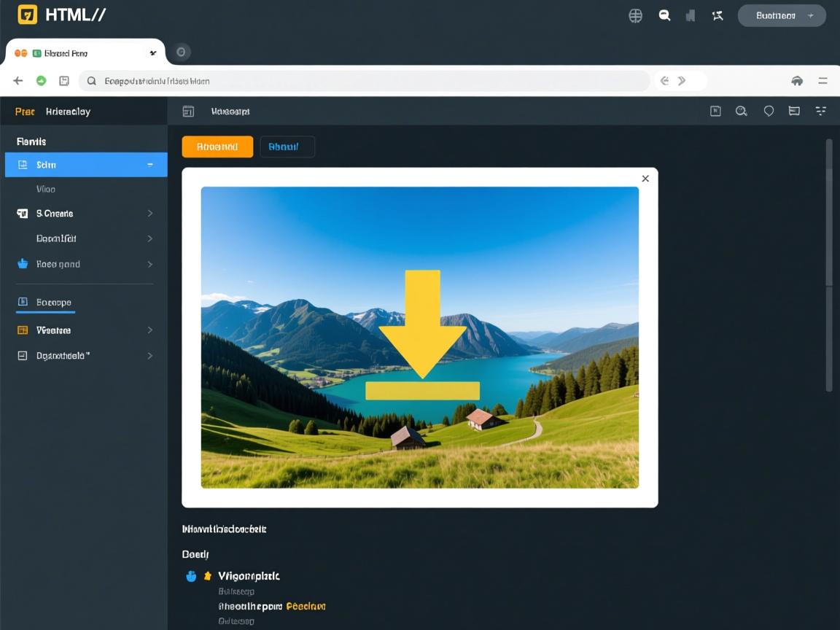Close the image preview dialog
Viewport: 840px width, 630px height.
pyautogui.click(x=645, y=179)
